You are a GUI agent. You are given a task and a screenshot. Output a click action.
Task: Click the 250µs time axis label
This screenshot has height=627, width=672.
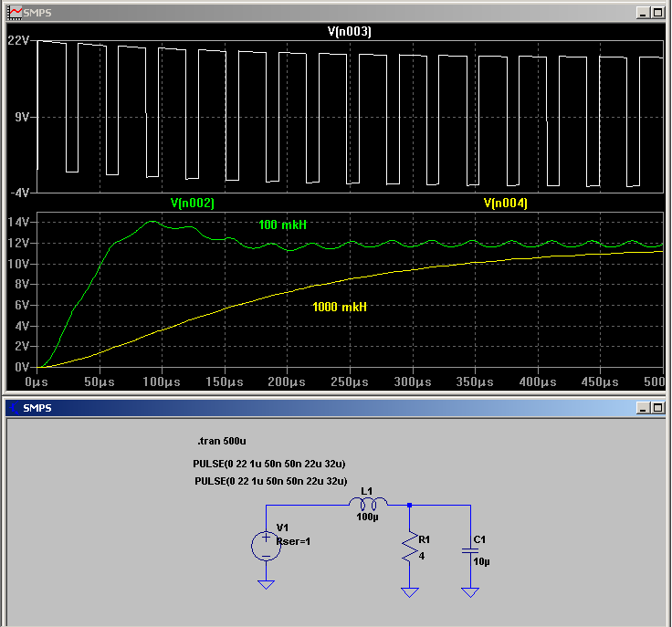(x=350, y=381)
